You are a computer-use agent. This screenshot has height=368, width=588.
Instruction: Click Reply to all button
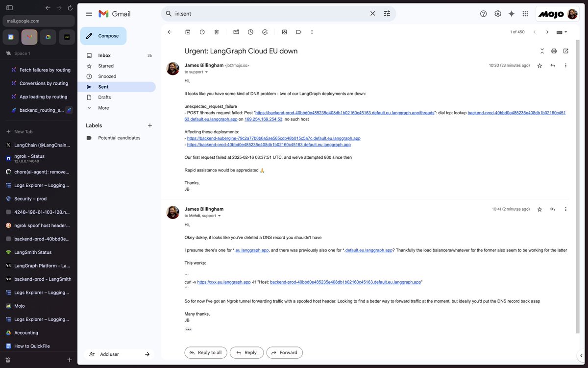coord(206,352)
